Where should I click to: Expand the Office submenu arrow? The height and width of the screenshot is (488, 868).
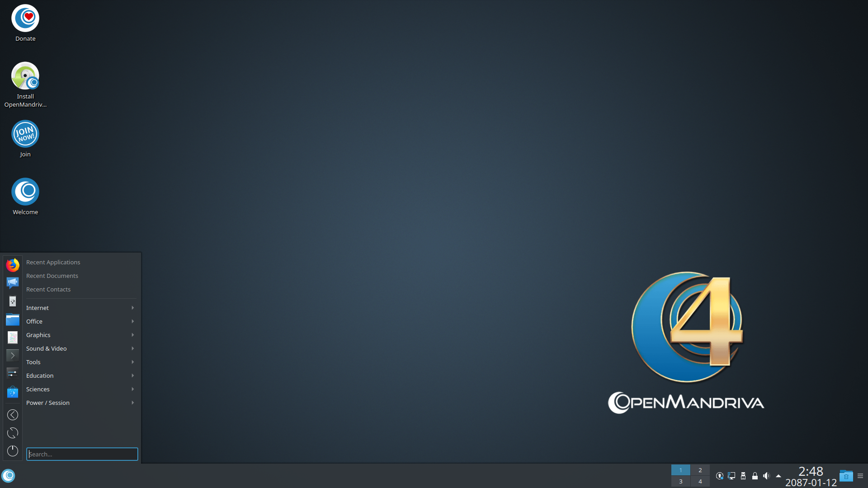132,321
